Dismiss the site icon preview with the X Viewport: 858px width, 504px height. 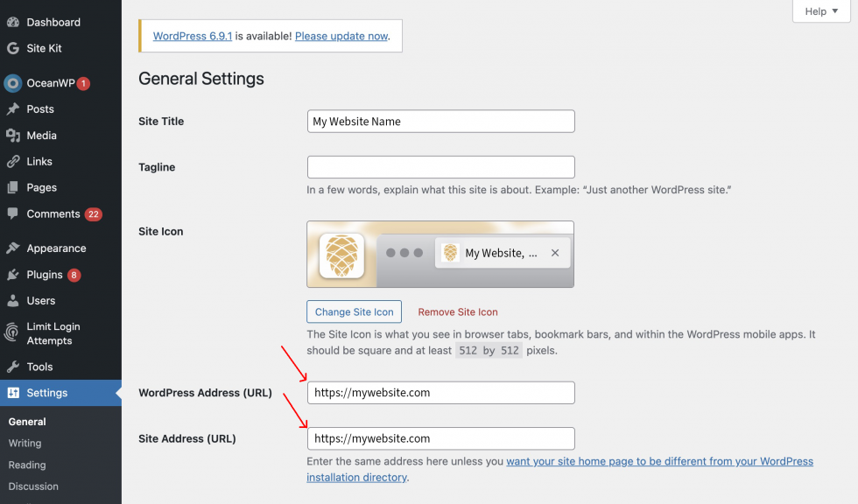click(x=555, y=253)
